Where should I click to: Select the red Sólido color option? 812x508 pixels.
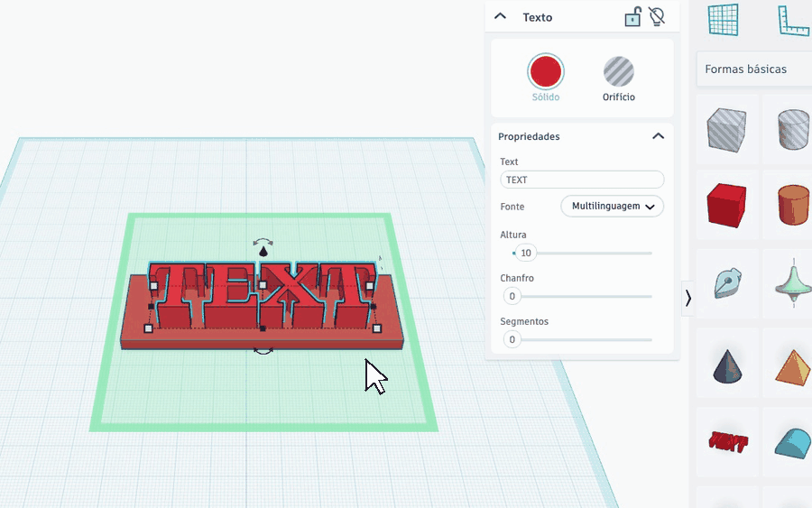click(x=546, y=71)
